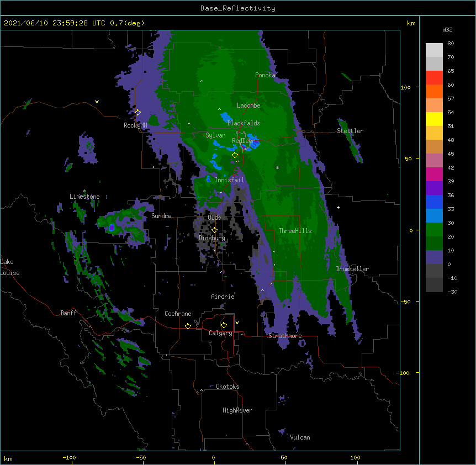476x465 pixels.
Task: Click the Innisfail city label
Action: click(x=229, y=180)
